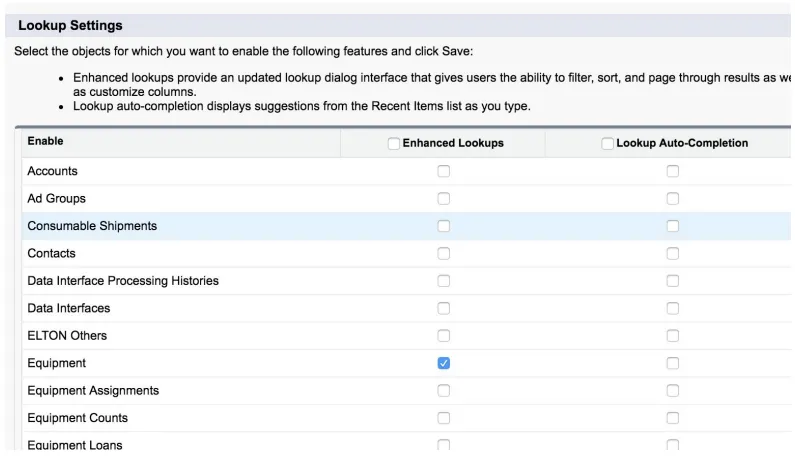Enable Lookup Auto-Completion for Accounts
The height and width of the screenshot is (468, 795).
[x=673, y=171]
